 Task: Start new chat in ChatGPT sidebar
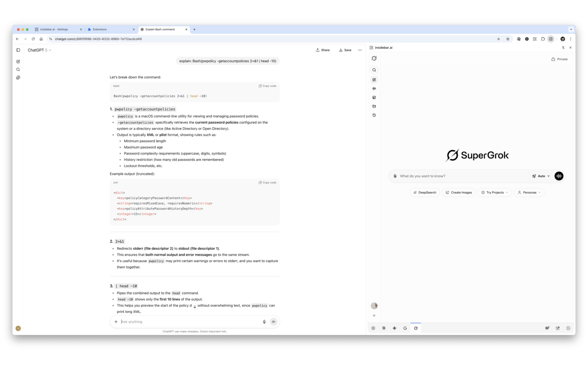18,61
